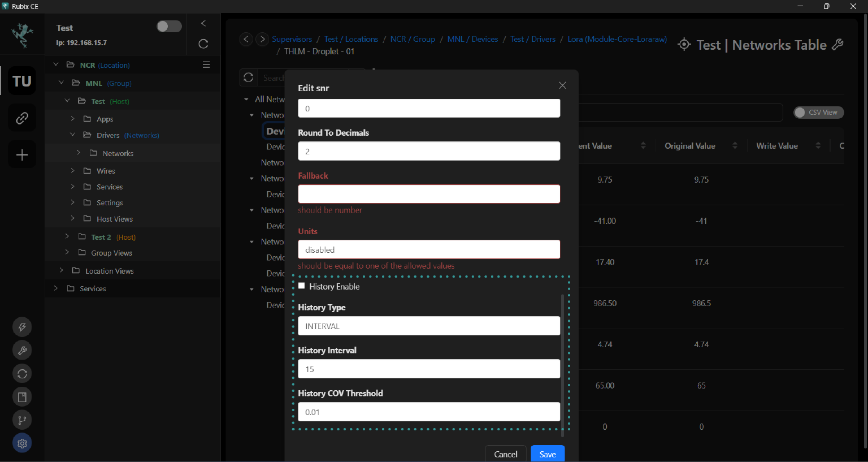The height and width of the screenshot is (462, 868).
Task: Go to MNL / Devices breadcrumb
Action: click(472, 39)
